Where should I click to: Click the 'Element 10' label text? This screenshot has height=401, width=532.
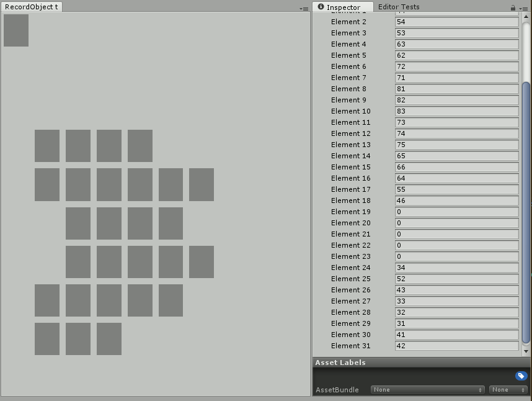click(x=350, y=111)
